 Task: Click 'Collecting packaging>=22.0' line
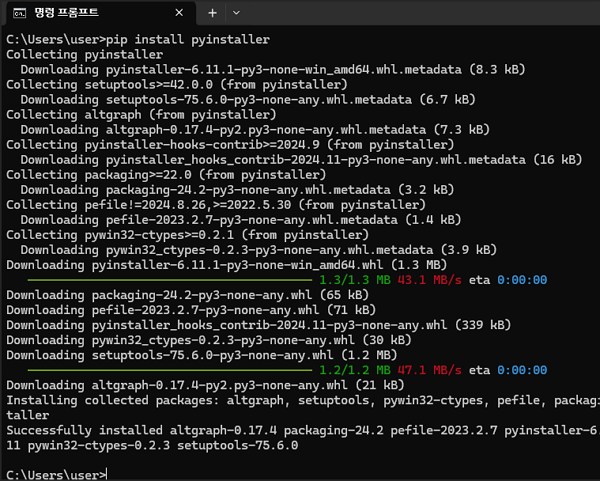click(x=166, y=174)
